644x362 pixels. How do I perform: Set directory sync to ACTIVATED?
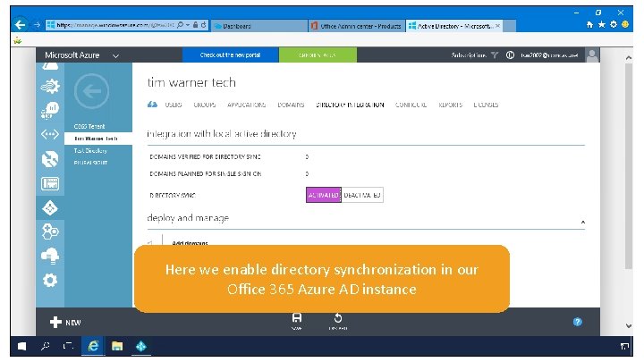coord(324,195)
